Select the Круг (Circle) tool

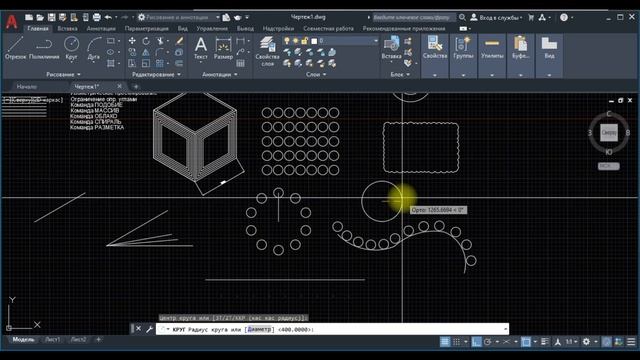(x=71, y=48)
